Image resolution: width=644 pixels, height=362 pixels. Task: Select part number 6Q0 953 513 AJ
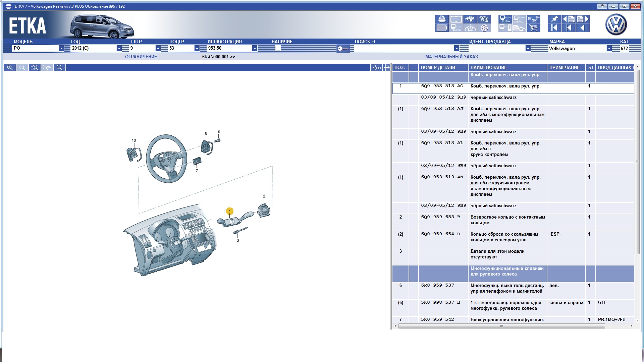pyautogui.click(x=442, y=109)
